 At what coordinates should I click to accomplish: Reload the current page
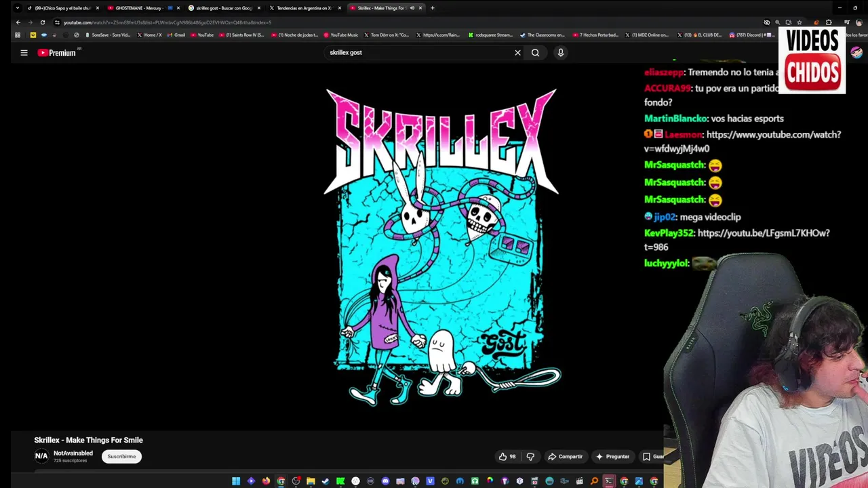tap(42, 22)
